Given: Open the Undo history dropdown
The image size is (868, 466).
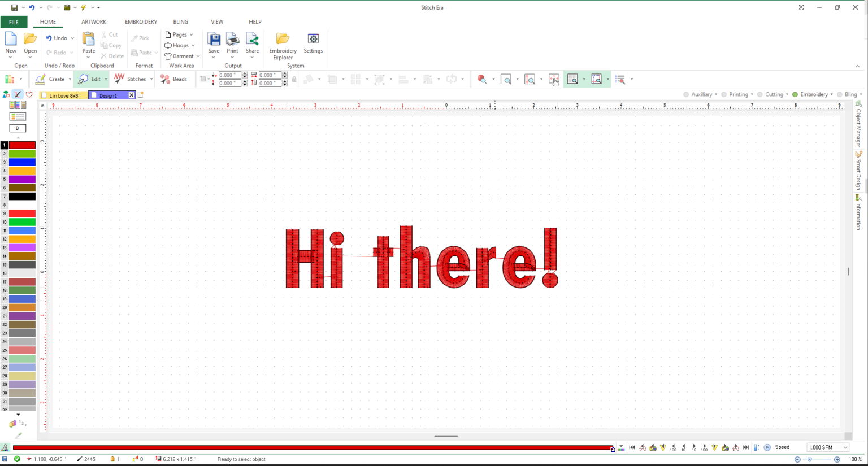Looking at the screenshot, I should tap(72, 38).
